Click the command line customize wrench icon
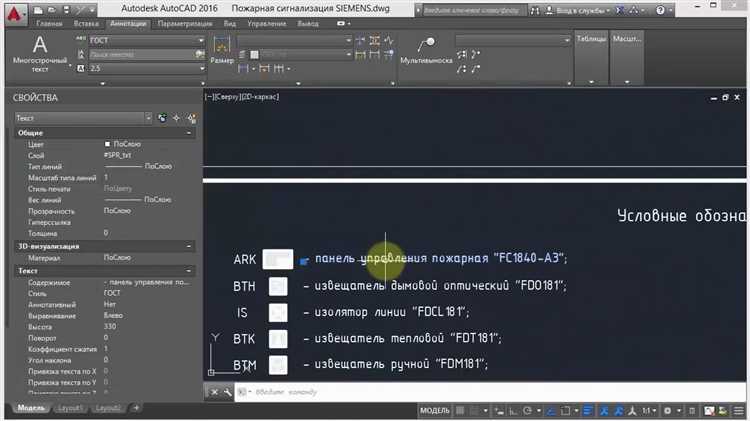 (x=227, y=392)
